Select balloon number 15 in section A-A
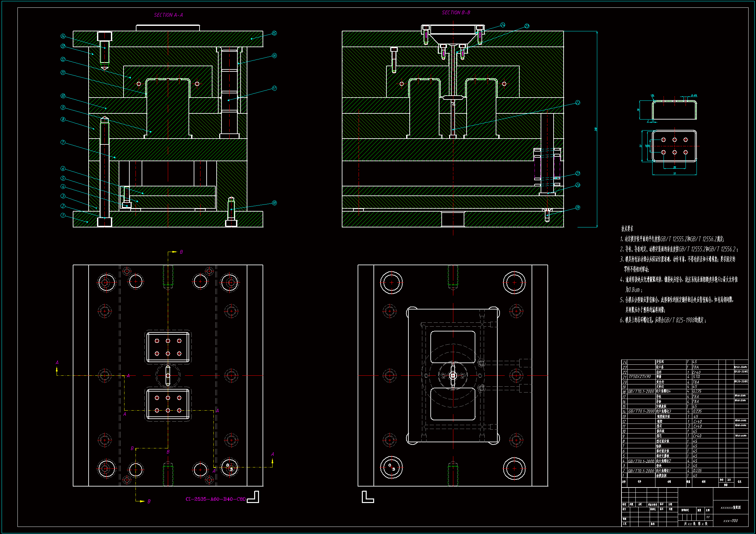The image size is (756, 534). pyautogui.click(x=274, y=33)
